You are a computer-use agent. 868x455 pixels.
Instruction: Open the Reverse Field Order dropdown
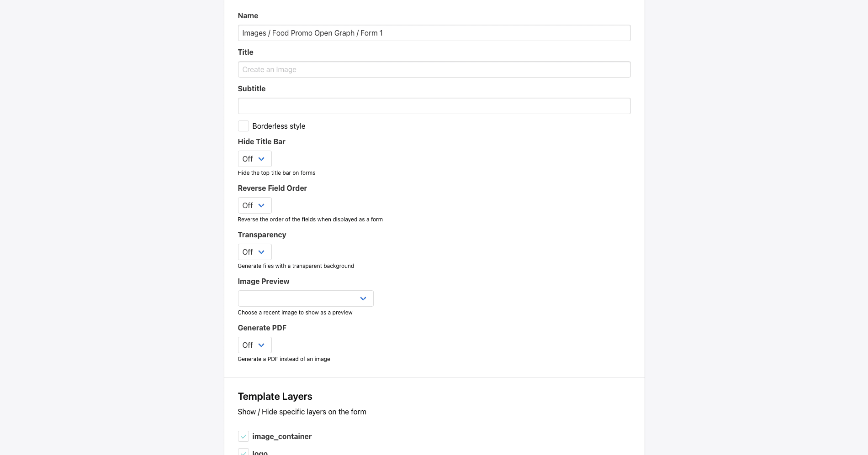click(254, 205)
